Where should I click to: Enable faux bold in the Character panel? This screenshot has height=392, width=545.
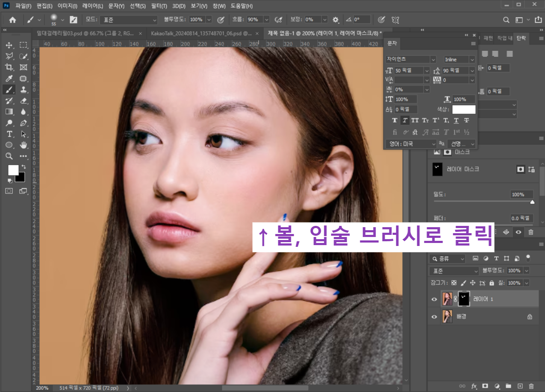pos(395,120)
